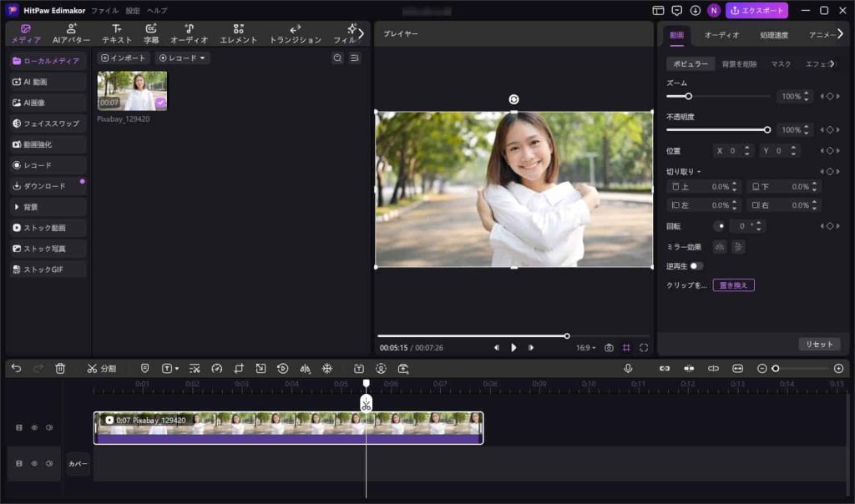Open the レコード dropdown in media panel
Screen dimensions: 855x504
tap(184, 58)
